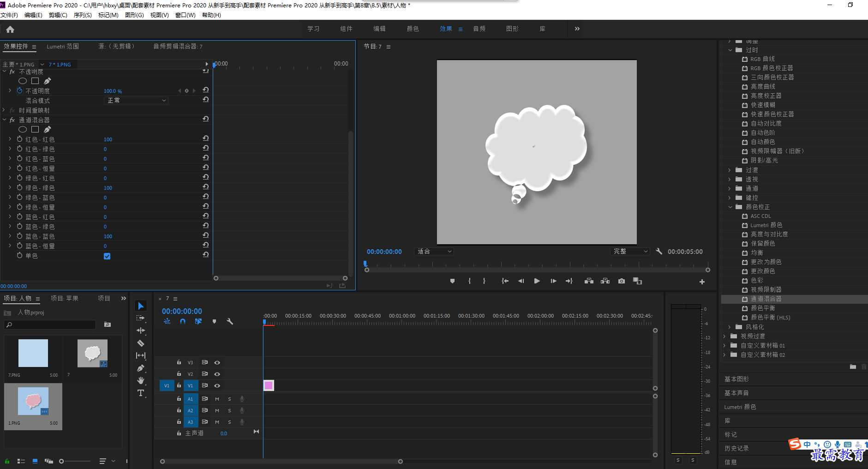Click the timeline timecode 00:00:00:00
The image size is (868, 469).
[182, 311]
